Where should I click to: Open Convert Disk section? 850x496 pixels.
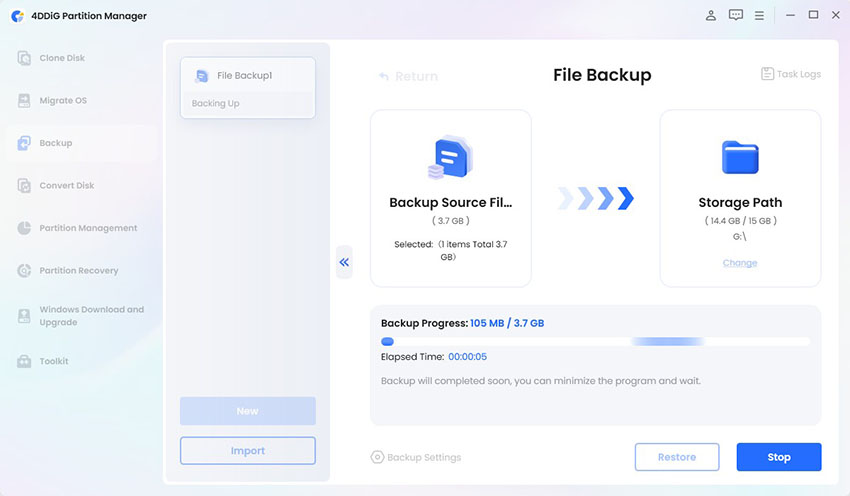(x=67, y=185)
